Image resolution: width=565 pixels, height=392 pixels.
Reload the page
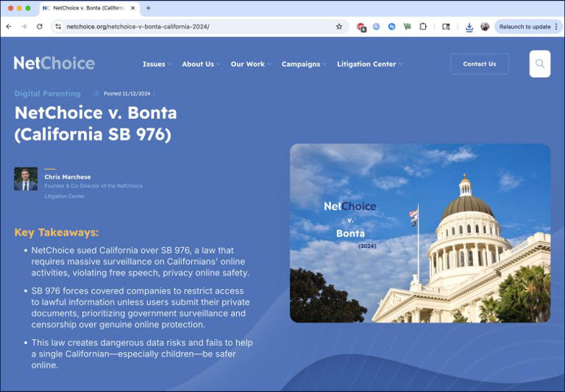tap(40, 26)
